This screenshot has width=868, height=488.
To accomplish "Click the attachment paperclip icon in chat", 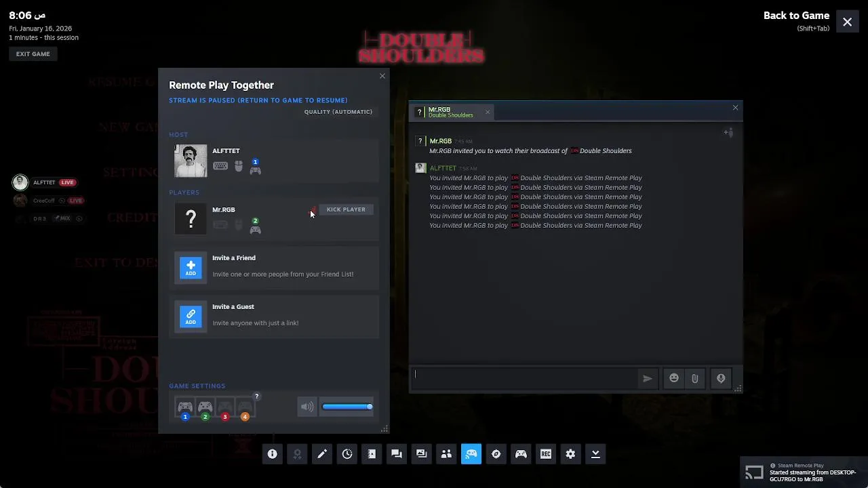I will (695, 379).
